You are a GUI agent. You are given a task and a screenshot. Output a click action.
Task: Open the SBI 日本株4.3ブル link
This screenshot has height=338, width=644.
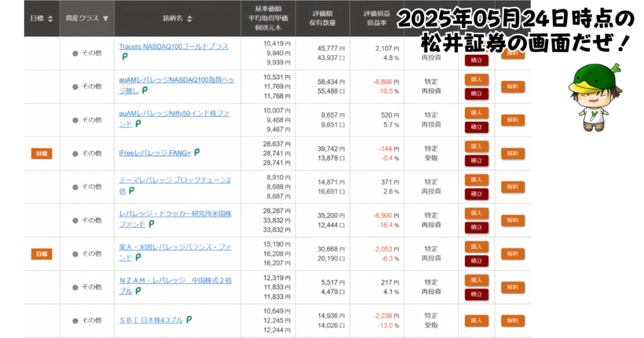coord(151,320)
